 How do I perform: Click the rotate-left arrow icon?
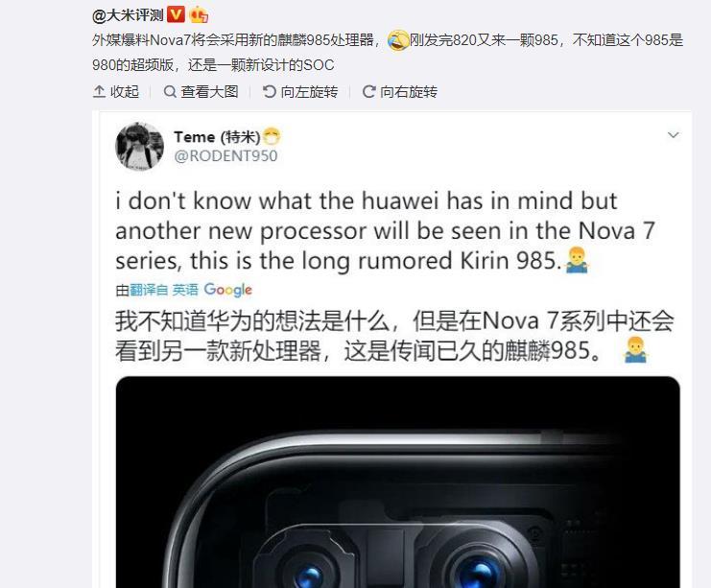point(270,91)
